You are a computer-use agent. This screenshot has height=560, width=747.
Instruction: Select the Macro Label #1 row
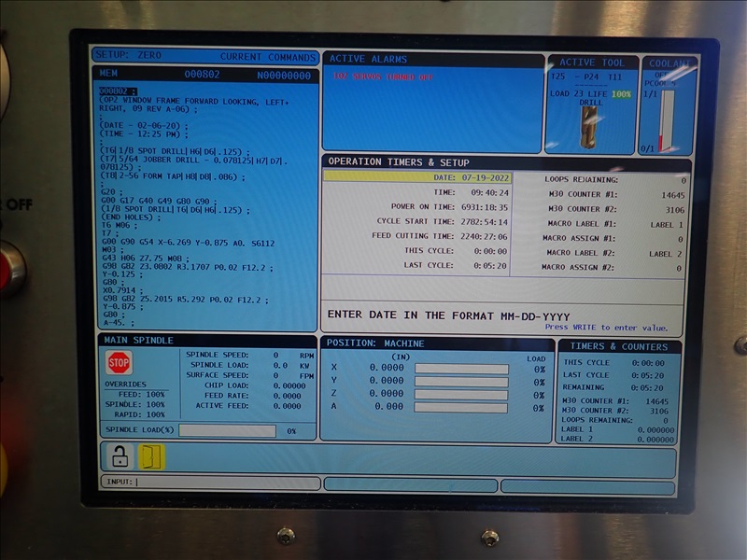(614, 225)
